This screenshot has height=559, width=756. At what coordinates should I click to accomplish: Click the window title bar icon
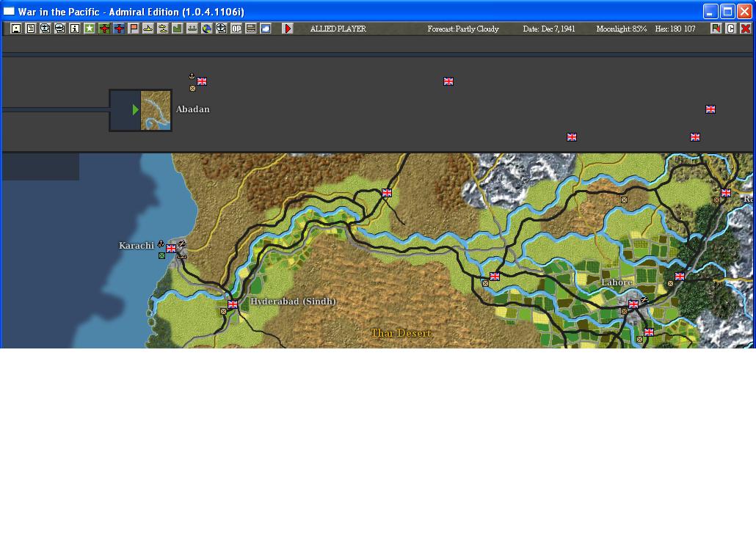pos(9,11)
